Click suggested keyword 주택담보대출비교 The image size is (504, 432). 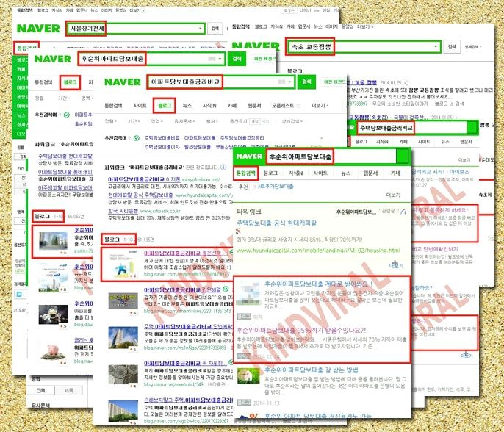pyautogui.click(x=162, y=138)
